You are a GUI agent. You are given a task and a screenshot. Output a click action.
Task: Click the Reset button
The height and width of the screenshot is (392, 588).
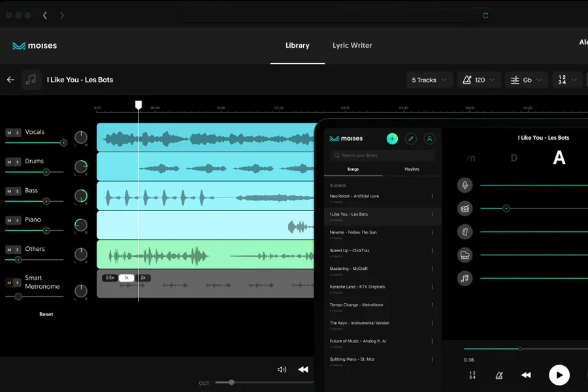coord(46,314)
